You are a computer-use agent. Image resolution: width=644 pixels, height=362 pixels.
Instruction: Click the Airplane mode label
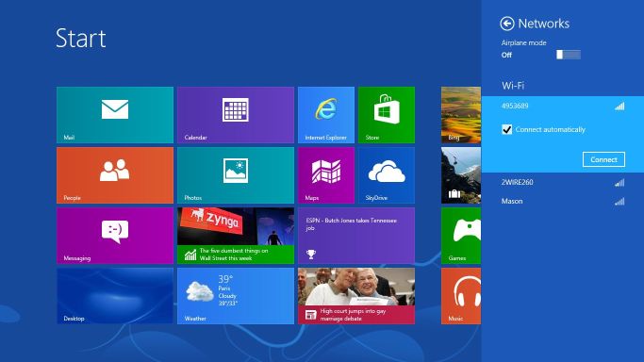523,42
